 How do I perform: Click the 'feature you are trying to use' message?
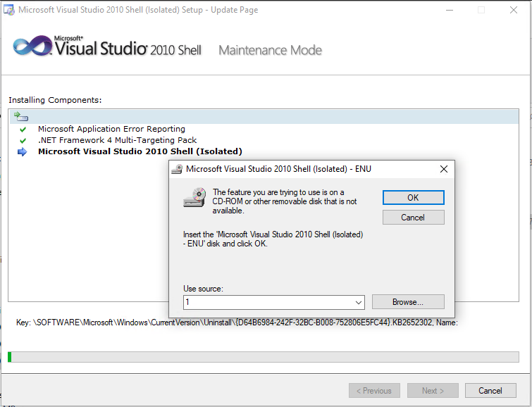(x=285, y=201)
